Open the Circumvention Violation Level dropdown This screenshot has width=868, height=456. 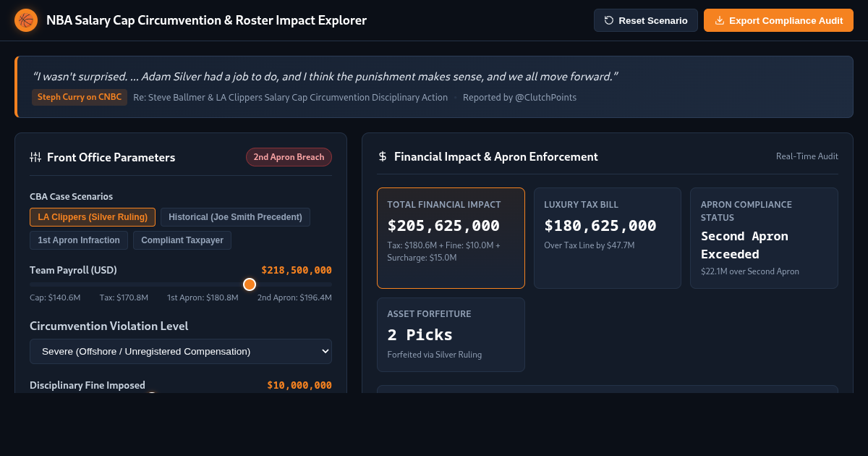click(x=181, y=351)
